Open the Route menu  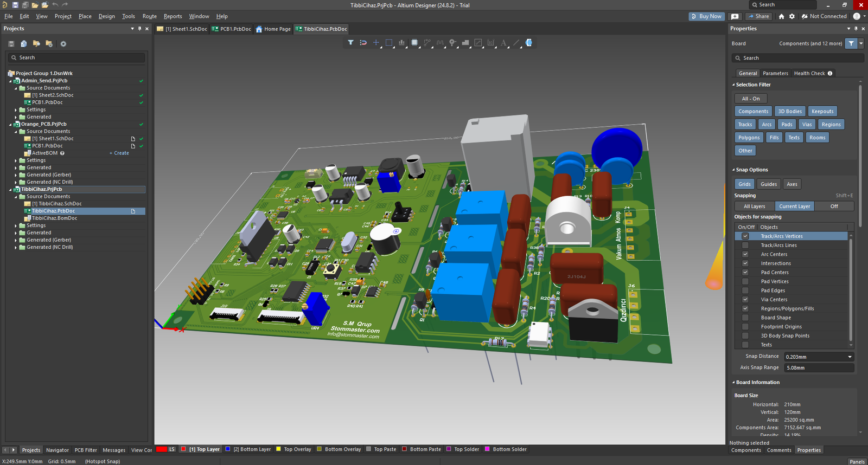pos(149,16)
